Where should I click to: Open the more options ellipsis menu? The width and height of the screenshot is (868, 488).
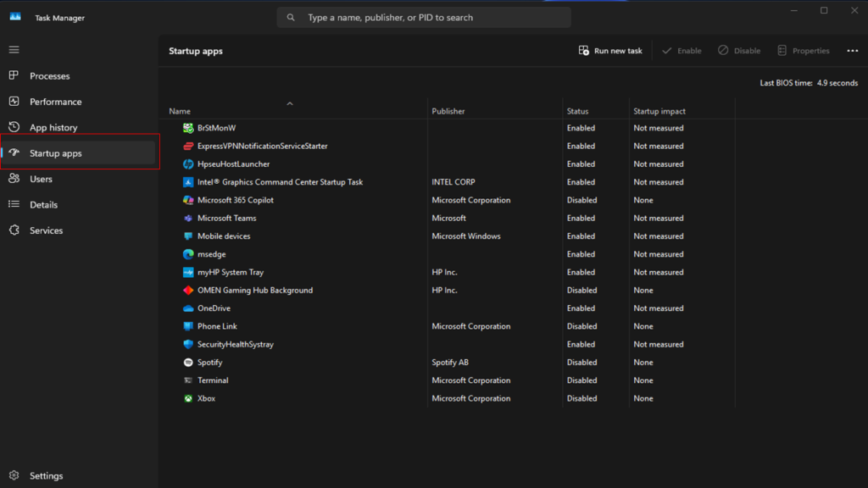853,51
